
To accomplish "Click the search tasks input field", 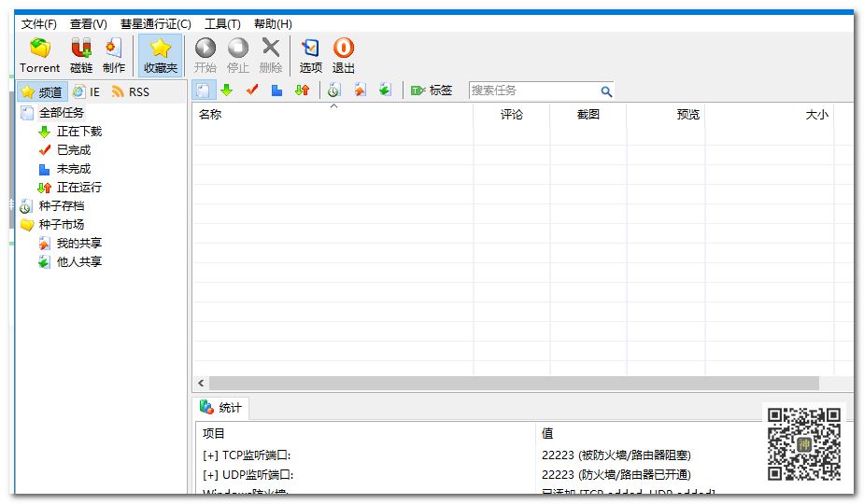I will tap(534, 91).
